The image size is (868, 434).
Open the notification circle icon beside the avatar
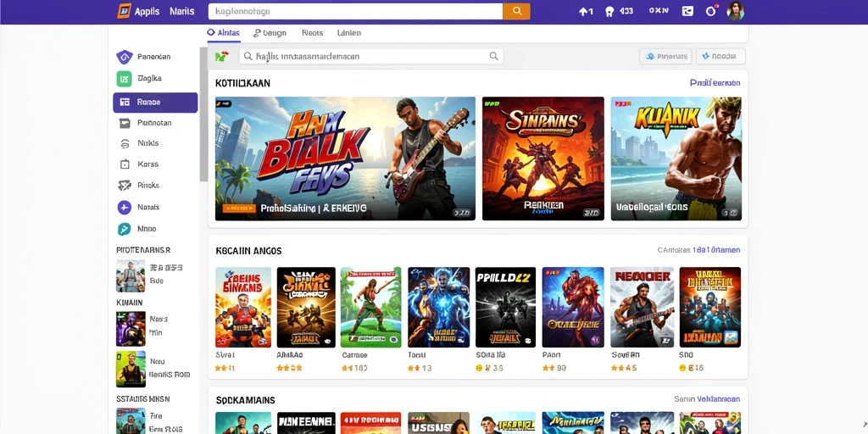711,11
